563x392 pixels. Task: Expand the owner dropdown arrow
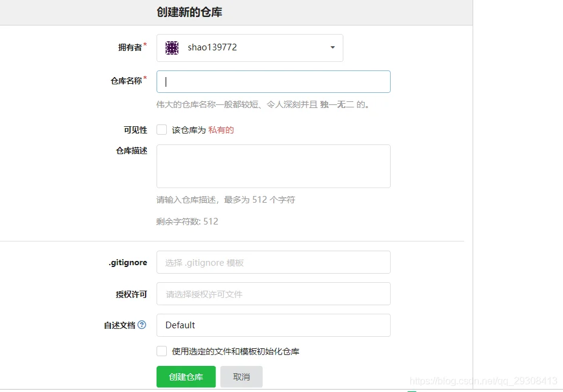(332, 47)
